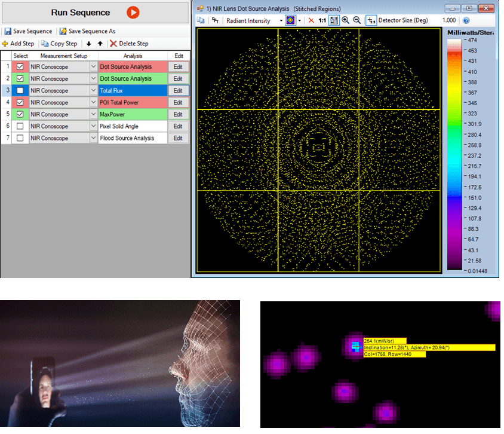Open Measurement Setup dropdown for step 2
Image resolution: width=504 pixels, height=434 pixels.
pos(93,78)
